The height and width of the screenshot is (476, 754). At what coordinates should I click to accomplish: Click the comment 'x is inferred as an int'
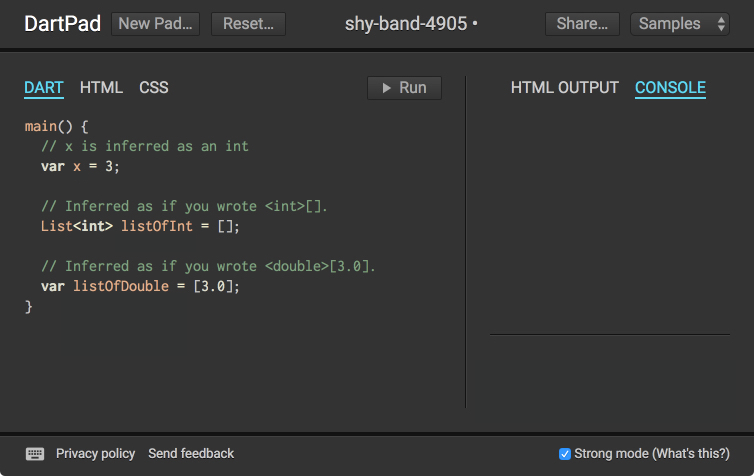[x=145, y=146]
